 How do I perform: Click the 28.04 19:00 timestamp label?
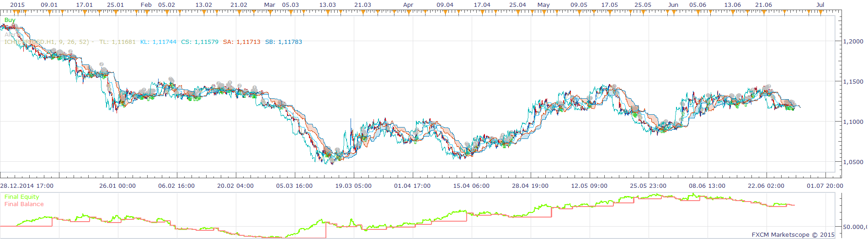click(530, 186)
